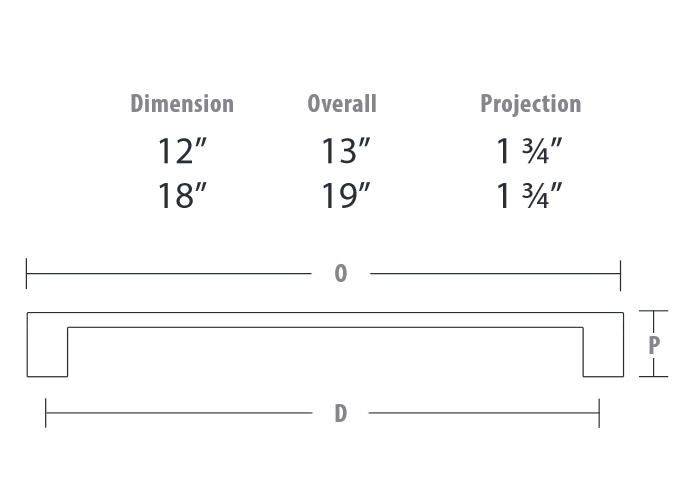Click the D label on dimension line
The image size is (700, 500).
tap(341, 413)
